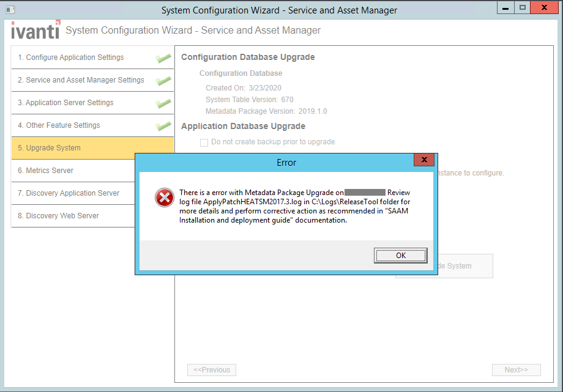Image resolution: width=563 pixels, height=392 pixels.
Task: Open step 8 Discovery Web Server
Action: [58, 216]
